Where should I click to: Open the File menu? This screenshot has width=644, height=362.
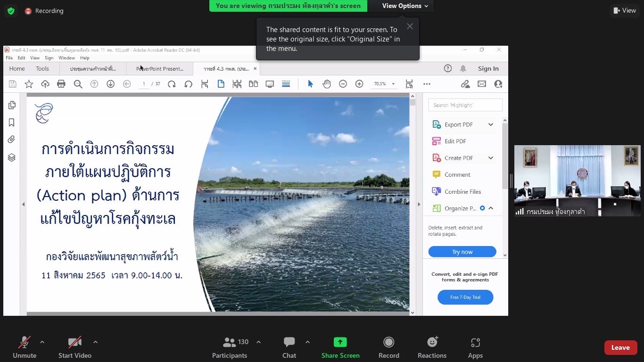click(x=9, y=58)
